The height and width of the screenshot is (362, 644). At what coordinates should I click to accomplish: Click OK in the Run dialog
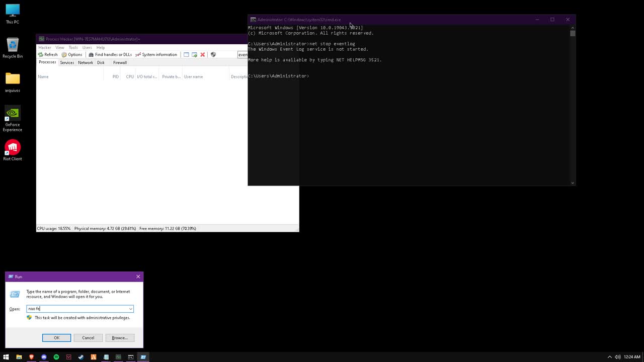(56, 337)
